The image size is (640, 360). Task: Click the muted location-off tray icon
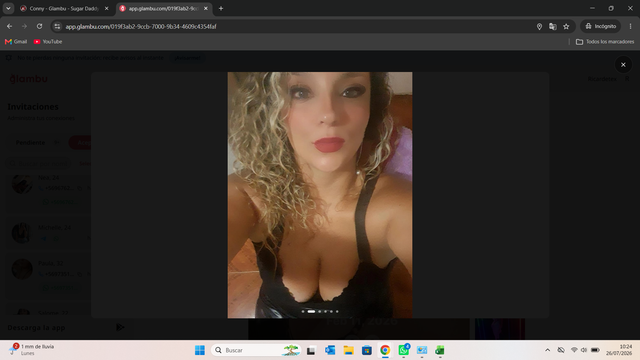[561, 350]
